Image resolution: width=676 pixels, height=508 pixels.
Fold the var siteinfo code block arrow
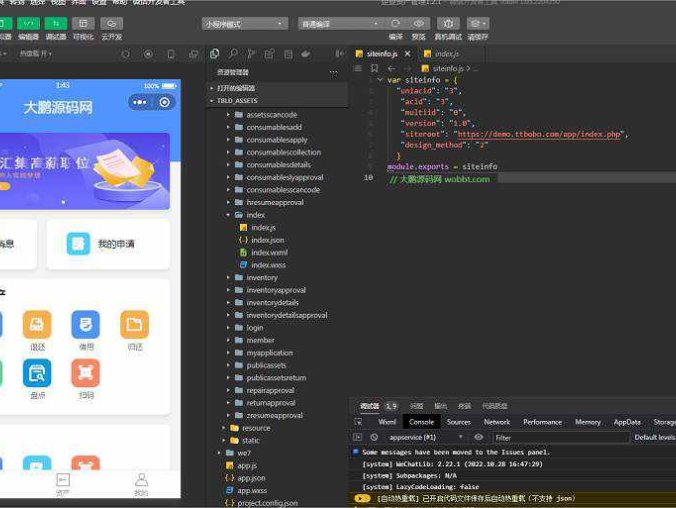tap(380, 80)
